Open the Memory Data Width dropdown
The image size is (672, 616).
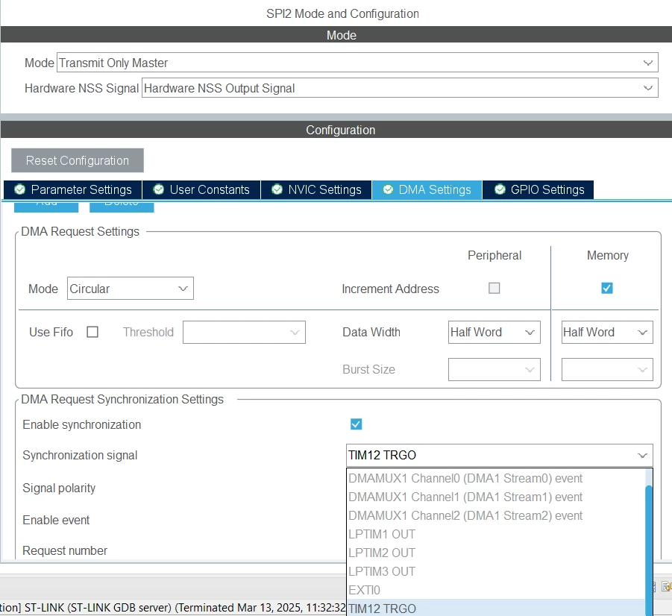point(607,332)
